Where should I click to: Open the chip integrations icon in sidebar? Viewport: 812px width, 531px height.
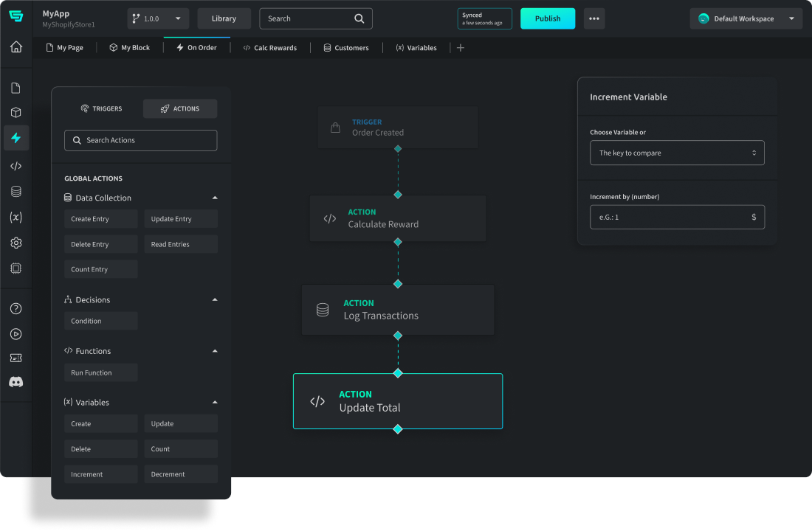(x=16, y=268)
